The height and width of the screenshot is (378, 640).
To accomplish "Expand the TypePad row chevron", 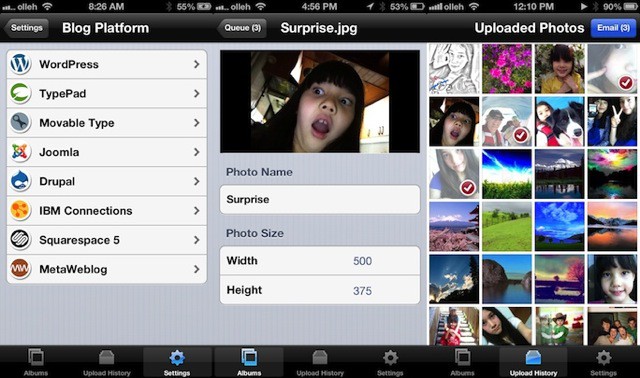I will tap(197, 93).
